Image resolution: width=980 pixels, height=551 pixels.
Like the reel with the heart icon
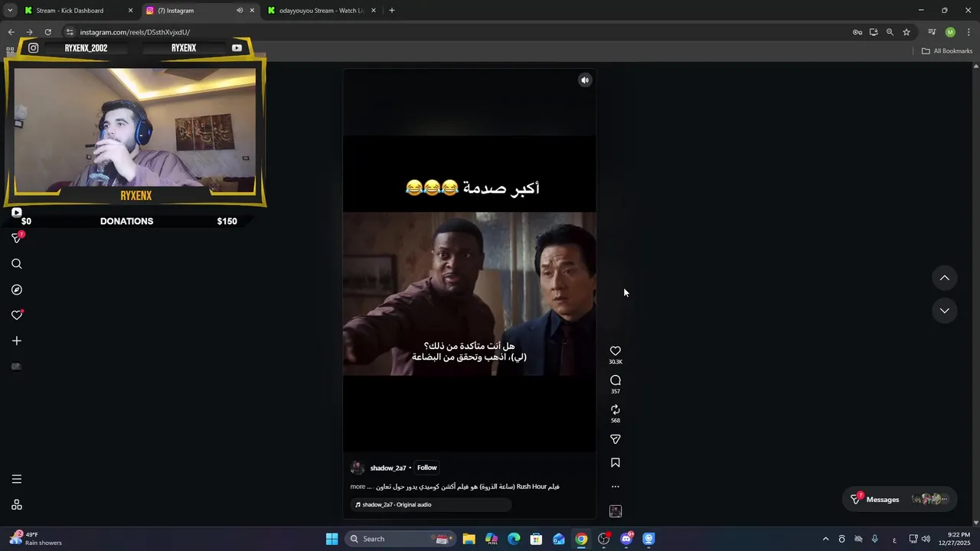pos(616,350)
